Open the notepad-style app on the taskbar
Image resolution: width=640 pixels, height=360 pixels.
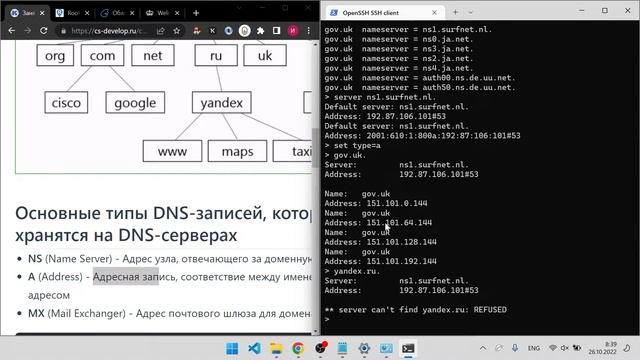click(x=342, y=348)
